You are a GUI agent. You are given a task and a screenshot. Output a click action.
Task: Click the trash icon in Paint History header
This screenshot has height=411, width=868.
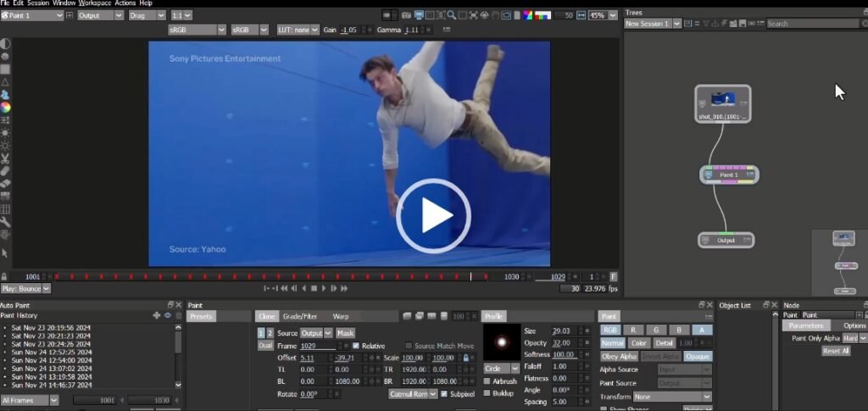point(178,315)
